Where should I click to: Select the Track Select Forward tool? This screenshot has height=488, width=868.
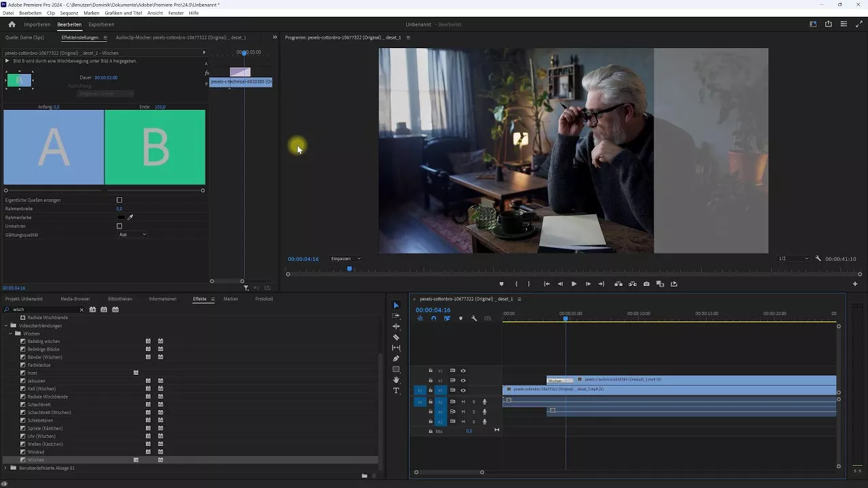[397, 316]
